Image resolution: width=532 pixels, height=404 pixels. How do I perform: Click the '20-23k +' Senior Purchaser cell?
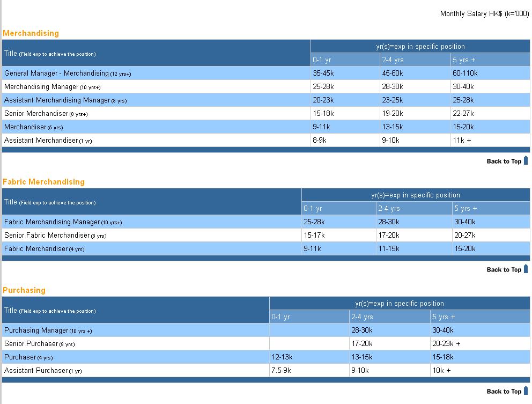pos(446,344)
